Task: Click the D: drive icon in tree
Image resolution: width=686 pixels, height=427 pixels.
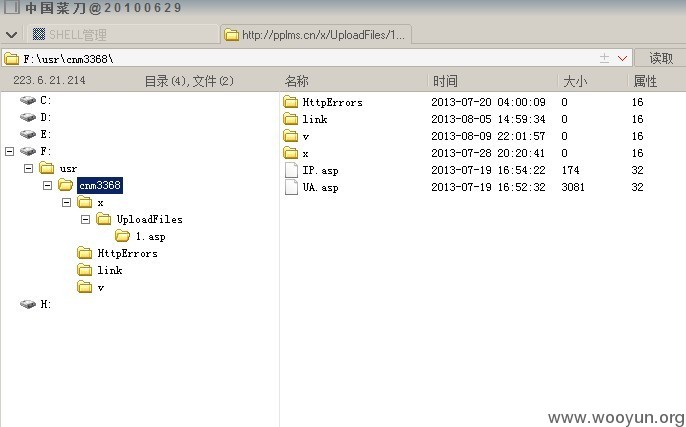Action: [28, 117]
